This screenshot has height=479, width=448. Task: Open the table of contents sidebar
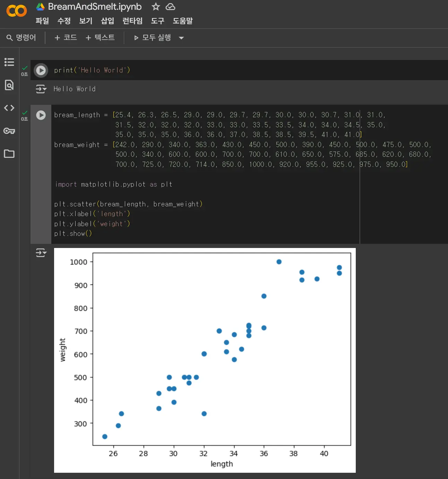tap(9, 62)
